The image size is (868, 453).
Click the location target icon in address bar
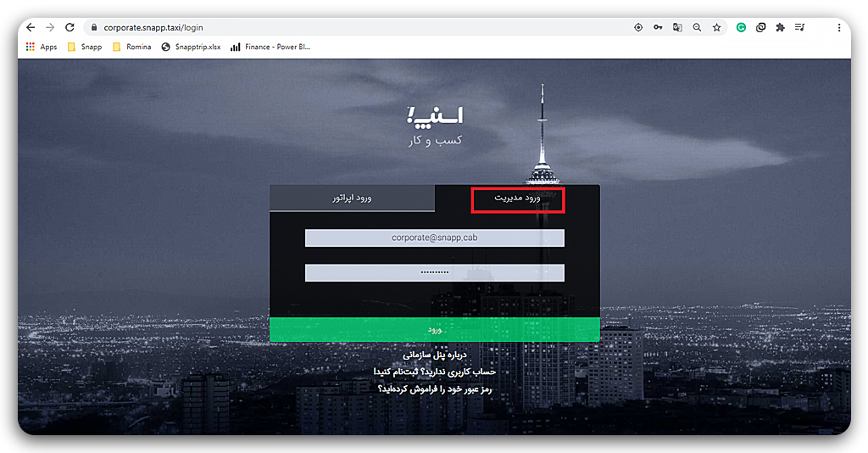[x=638, y=27]
